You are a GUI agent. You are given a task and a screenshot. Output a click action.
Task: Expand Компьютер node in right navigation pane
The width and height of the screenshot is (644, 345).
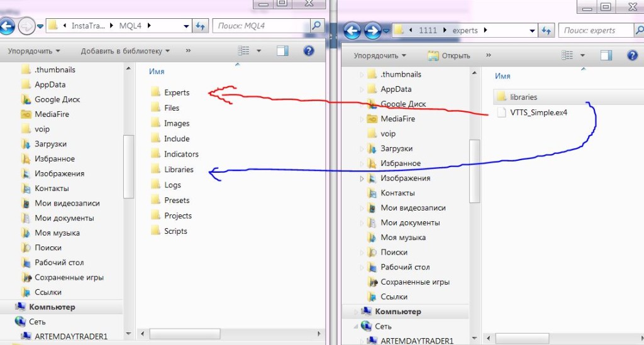coord(356,311)
